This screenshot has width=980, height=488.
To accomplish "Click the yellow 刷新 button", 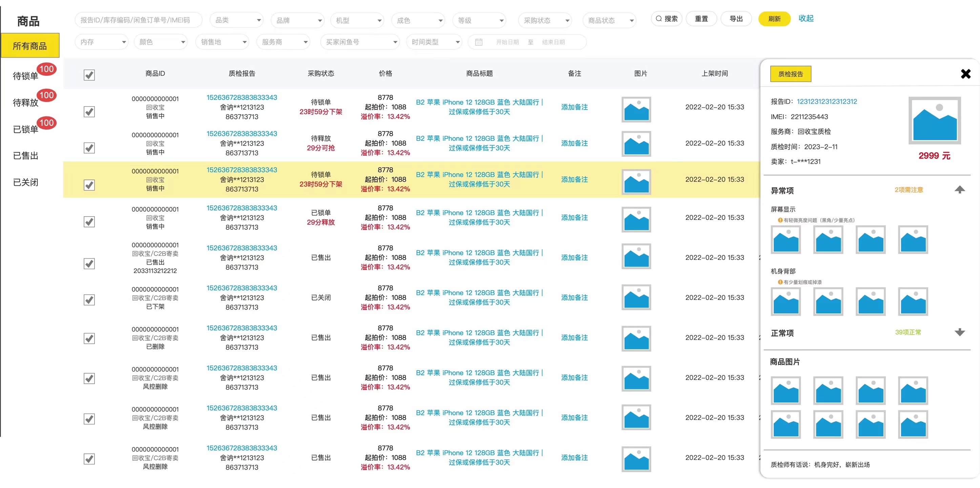I will point(774,19).
